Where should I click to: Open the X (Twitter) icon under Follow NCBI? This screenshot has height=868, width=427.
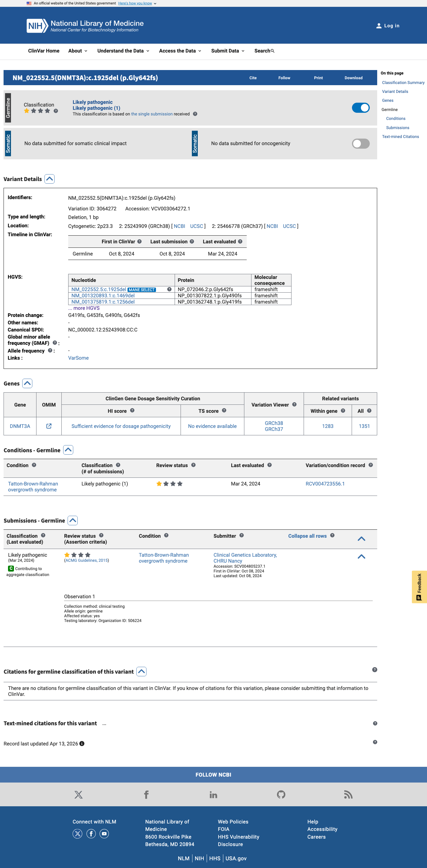tap(79, 794)
